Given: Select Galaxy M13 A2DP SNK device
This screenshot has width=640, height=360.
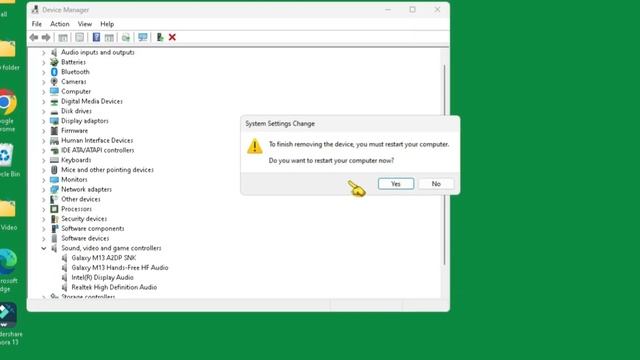Looking at the screenshot, I should tap(104, 258).
